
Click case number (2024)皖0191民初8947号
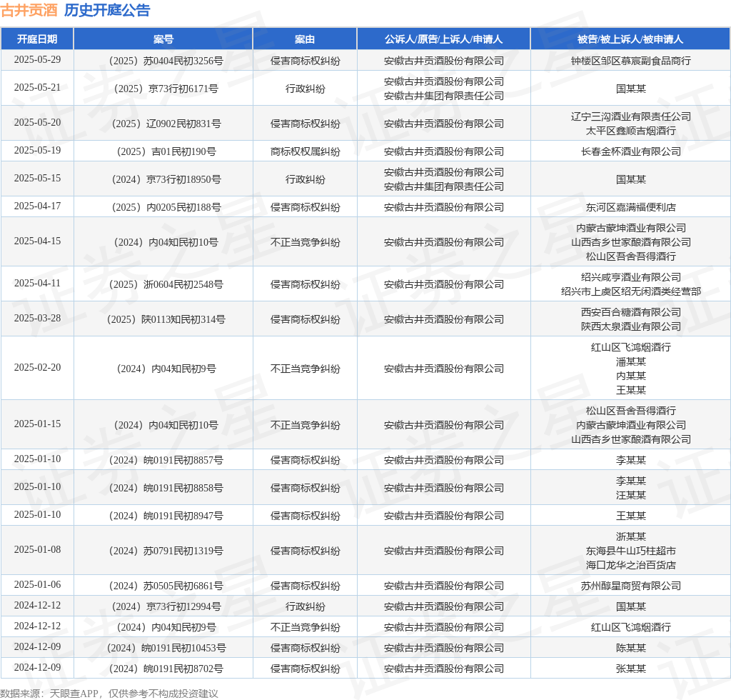click(166, 516)
